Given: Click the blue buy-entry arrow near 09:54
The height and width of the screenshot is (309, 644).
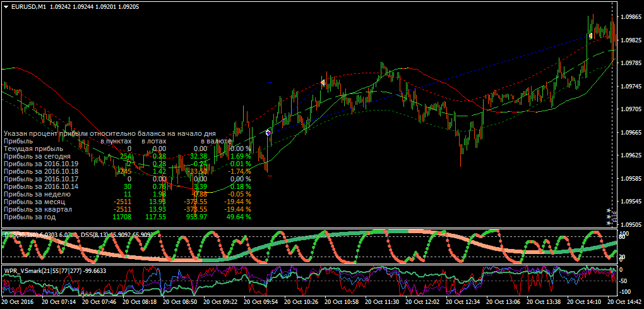Looking at the screenshot, I should pos(268,132).
